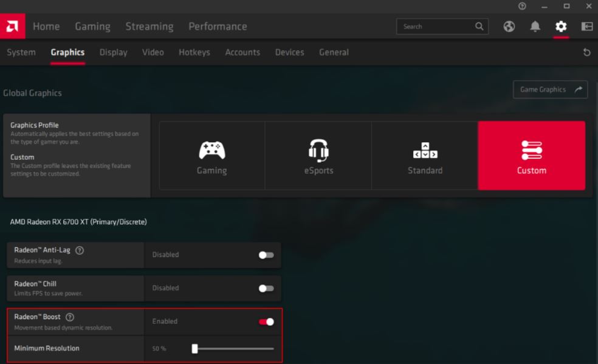598x364 pixels.
Task: Switch to the Hotkeys tab
Action: [x=194, y=52]
